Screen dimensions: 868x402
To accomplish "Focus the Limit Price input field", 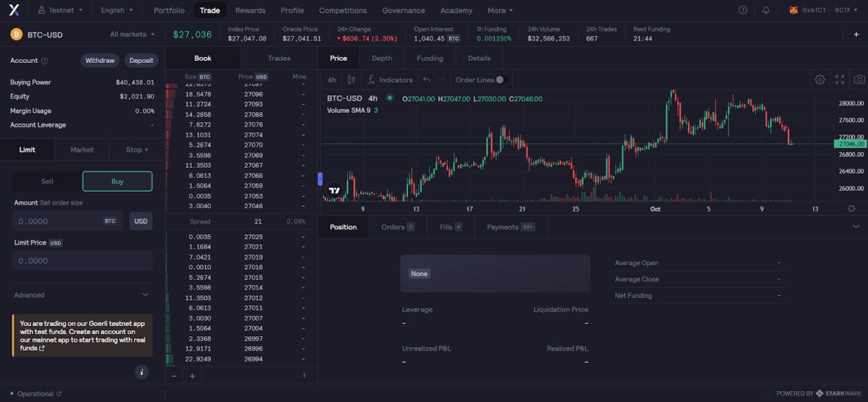I will coord(83,261).
